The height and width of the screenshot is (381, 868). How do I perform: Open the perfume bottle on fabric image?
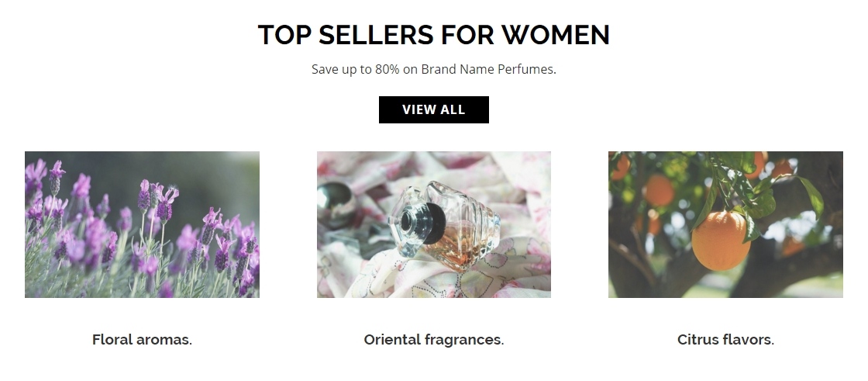pos(433,224)
